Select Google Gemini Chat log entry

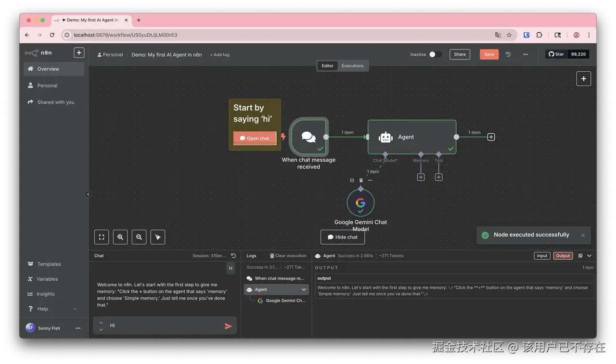[282, 301]
